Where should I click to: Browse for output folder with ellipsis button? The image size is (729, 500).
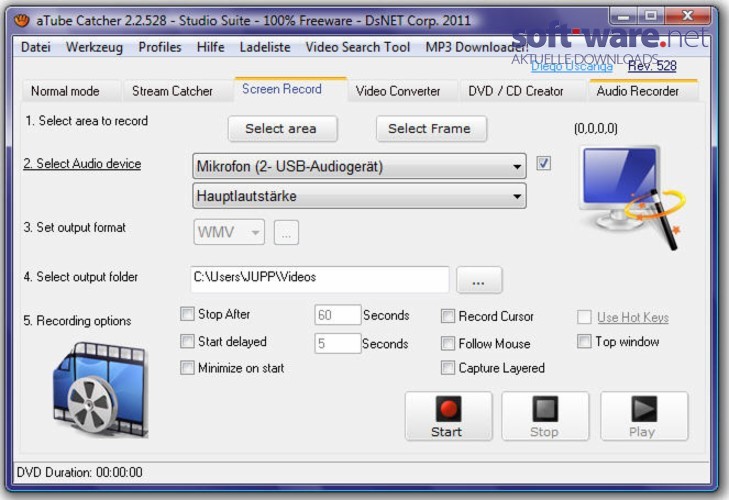coord(479,280)
